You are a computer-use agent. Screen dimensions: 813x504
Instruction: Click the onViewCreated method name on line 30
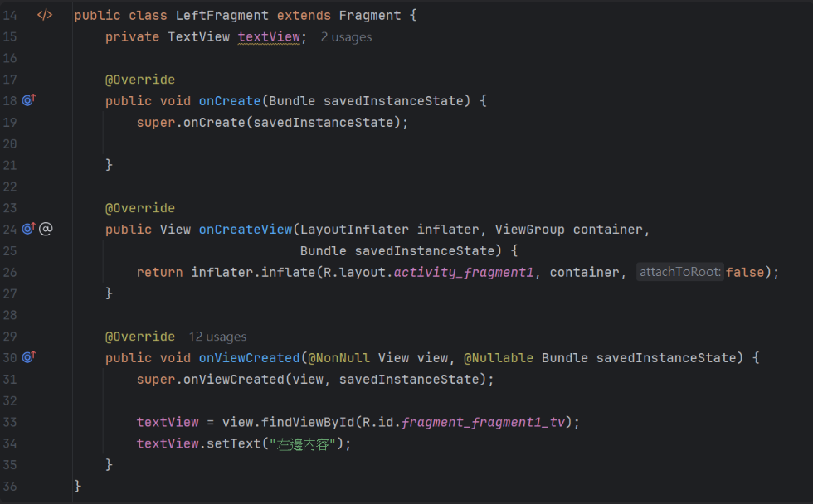tap(249, 358)
